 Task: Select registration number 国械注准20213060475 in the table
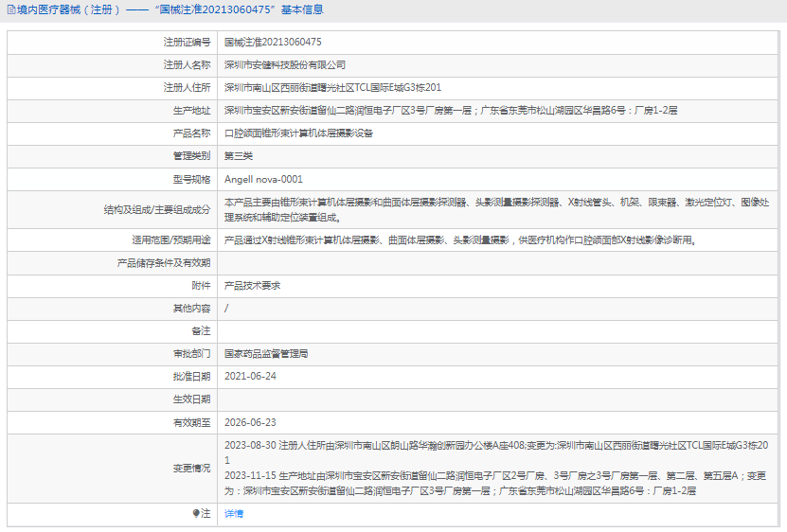(x=273, y=43)
